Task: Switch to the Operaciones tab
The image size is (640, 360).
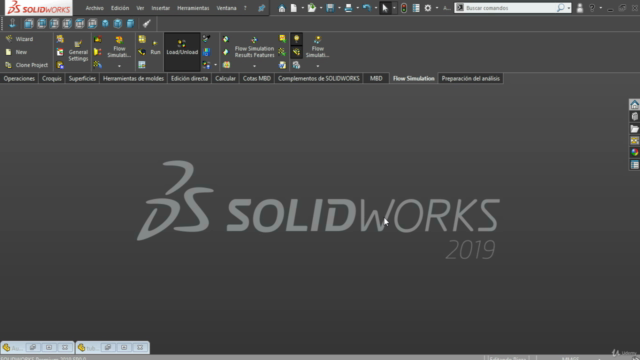Action: tap(19, 78)
